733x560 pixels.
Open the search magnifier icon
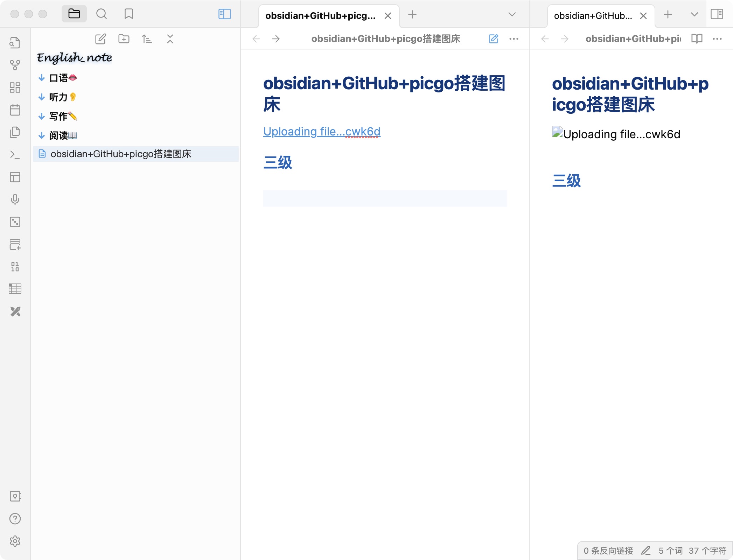click(x=102, y=14)
